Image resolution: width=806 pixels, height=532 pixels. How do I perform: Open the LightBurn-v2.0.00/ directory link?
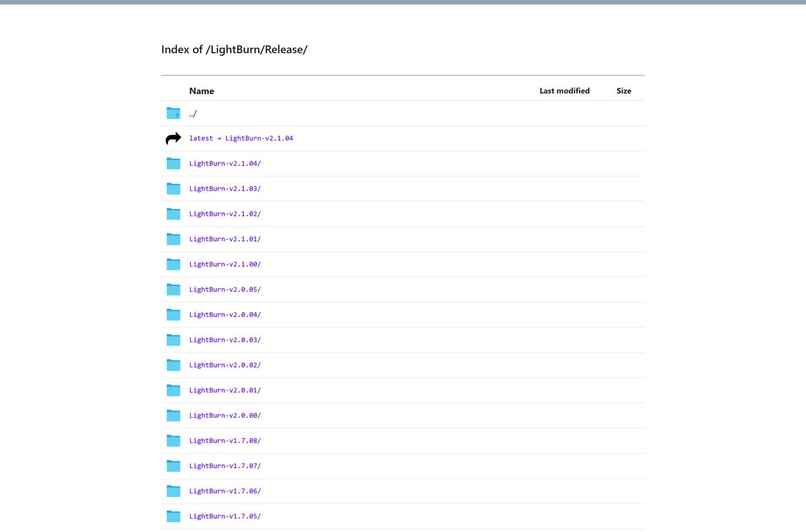click(x=225, y=415)
